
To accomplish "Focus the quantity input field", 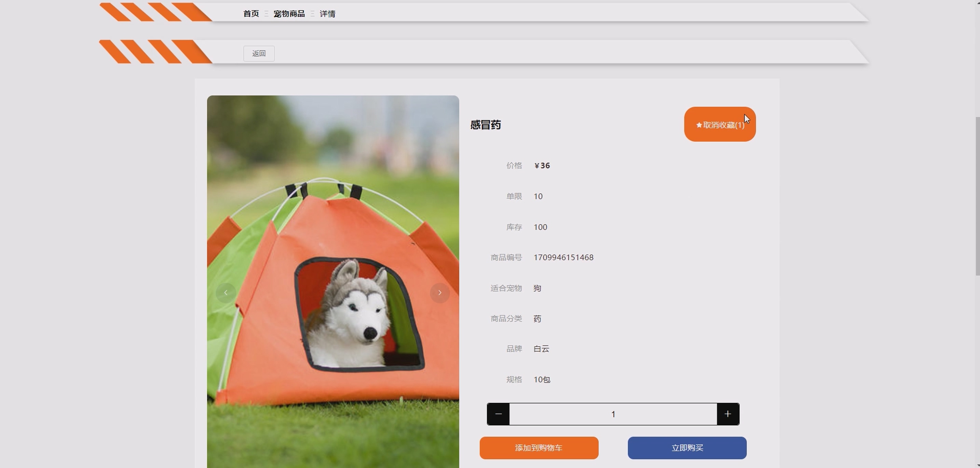I will tap(613, 414).
